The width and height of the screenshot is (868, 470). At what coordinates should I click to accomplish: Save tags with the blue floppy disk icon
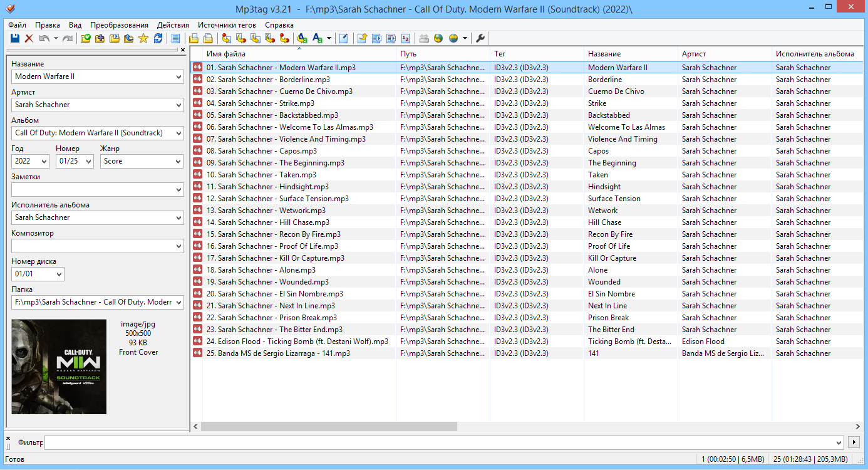point(14,38)
